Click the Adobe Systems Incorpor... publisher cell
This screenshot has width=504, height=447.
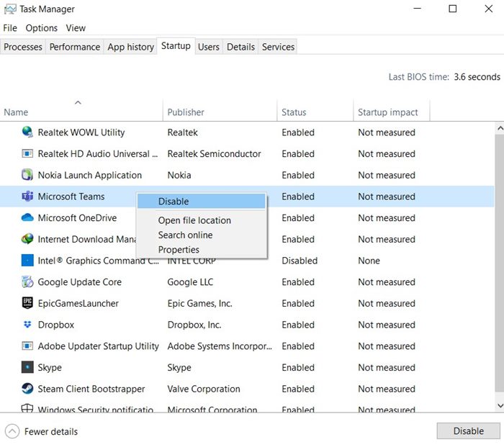point(220,346)
